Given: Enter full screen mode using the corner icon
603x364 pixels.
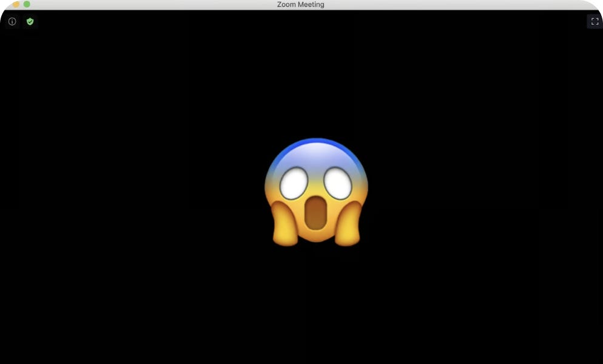Looking at the screenshot, I should point(595,22).
